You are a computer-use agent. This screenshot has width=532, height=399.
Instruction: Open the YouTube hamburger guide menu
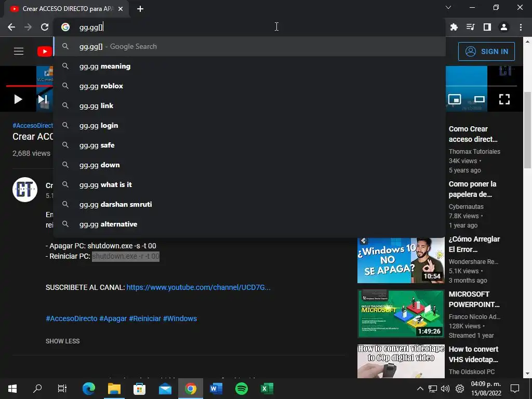[x=19, y=51]
